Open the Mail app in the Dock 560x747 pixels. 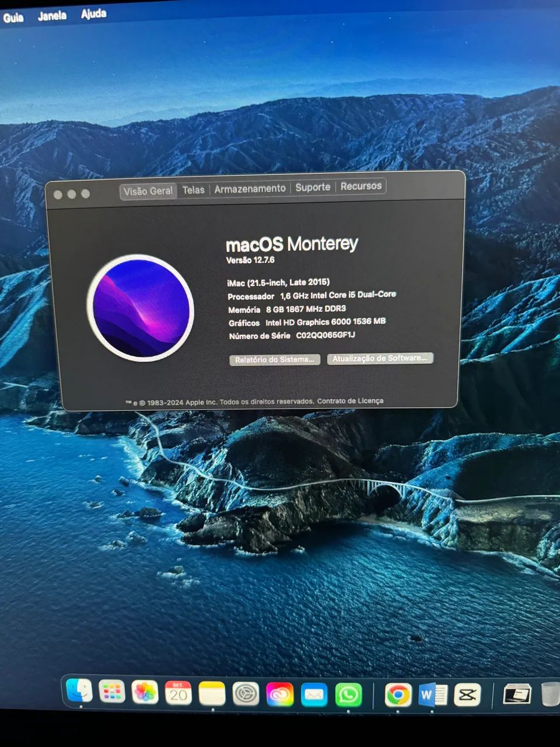pos(314,695)
